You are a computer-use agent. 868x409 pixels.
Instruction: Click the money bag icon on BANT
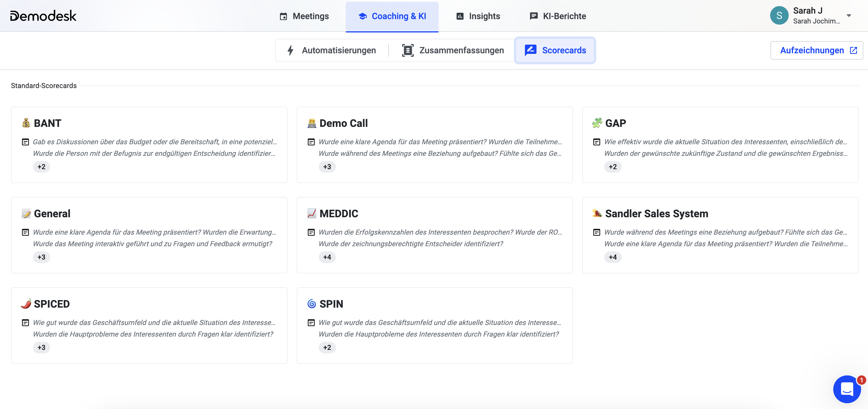click(x=26, y=123)
